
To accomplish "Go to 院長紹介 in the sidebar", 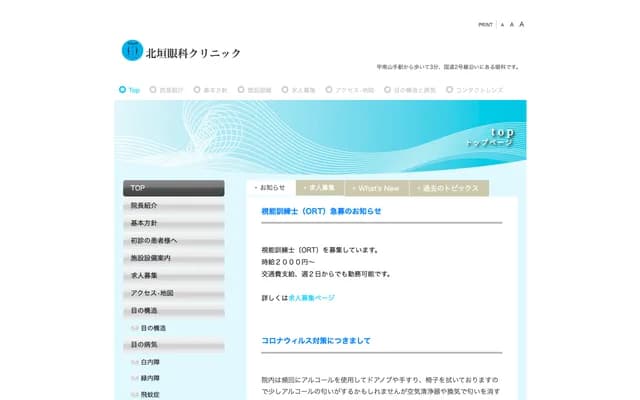I will 174,206.
